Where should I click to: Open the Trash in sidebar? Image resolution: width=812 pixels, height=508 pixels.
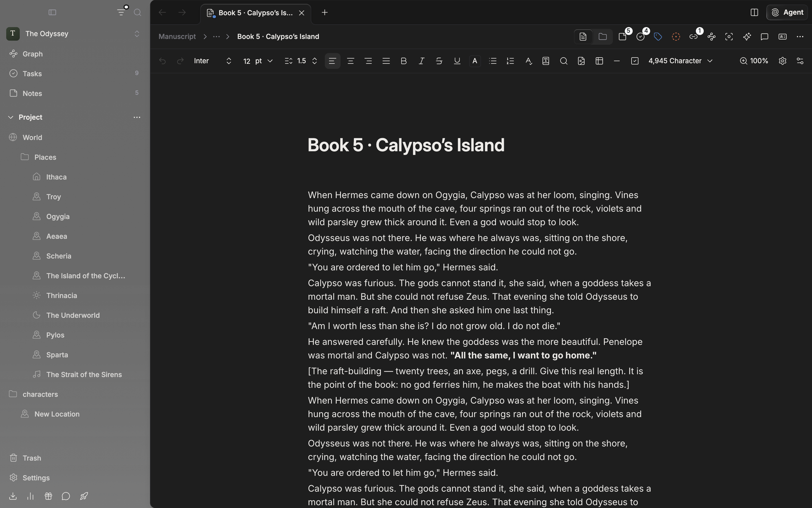pyautogui.click(x=75, y=458)
